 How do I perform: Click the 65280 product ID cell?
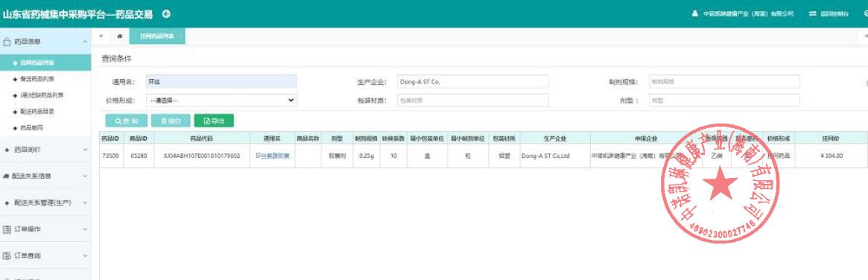coord(139,156)
